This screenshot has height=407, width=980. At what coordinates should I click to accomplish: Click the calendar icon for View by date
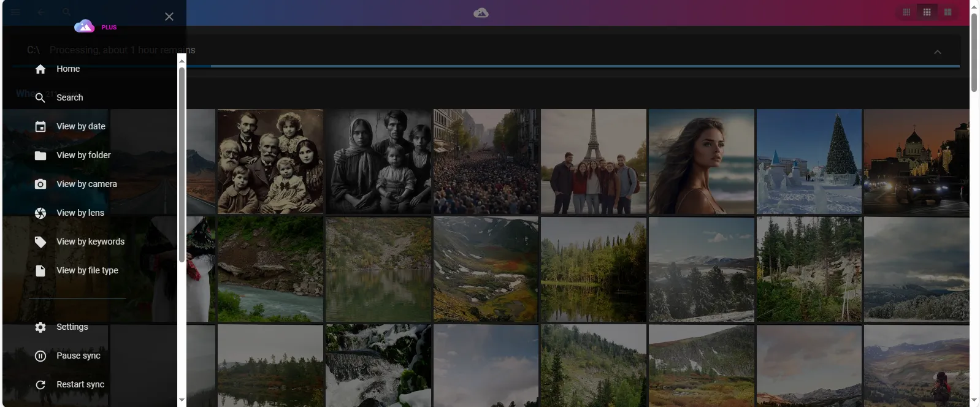pos(40,127)
